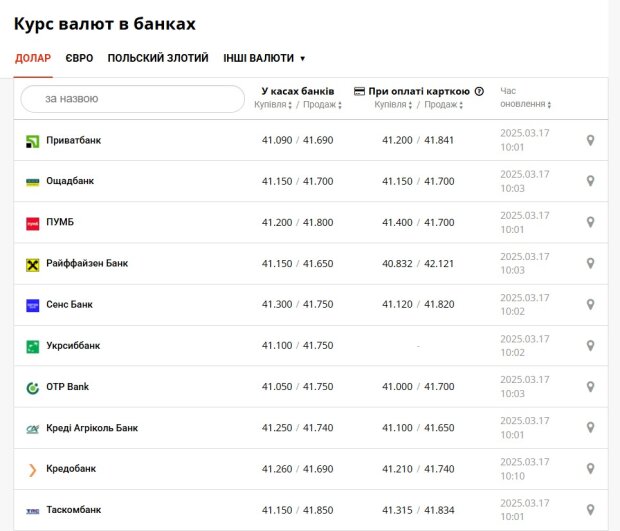
Task: Sort by cash desk Продаж rate
Action: click(322, 105)
